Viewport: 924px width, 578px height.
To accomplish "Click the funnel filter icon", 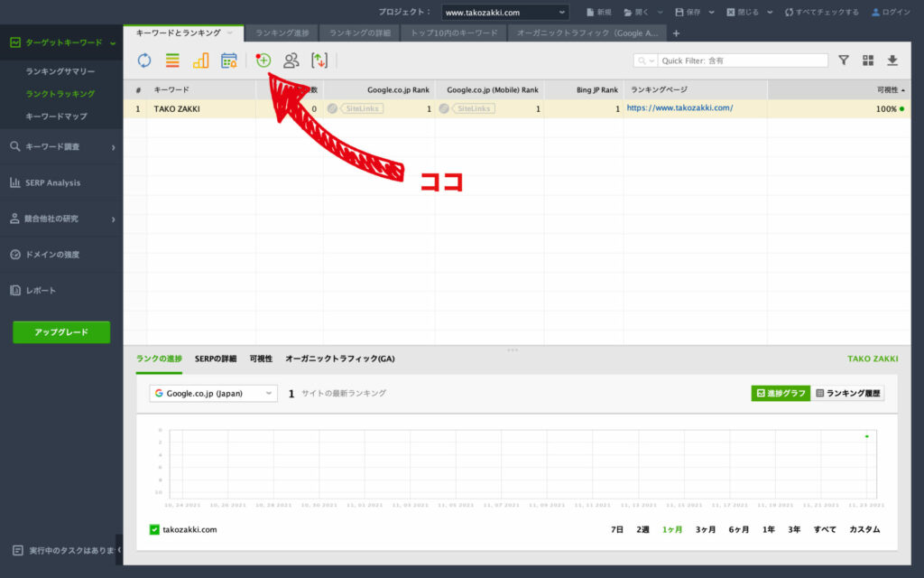I will tap(844, 61).
